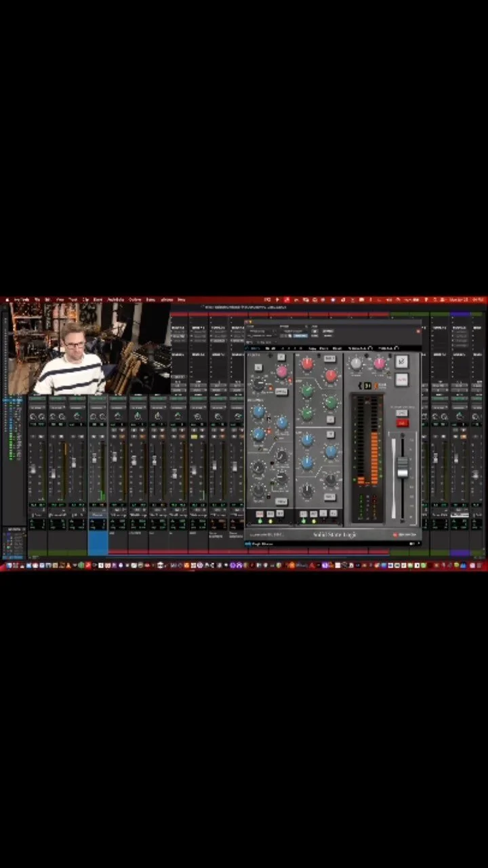Click the right-hand green knob in the EQ column

coord(331,402)
